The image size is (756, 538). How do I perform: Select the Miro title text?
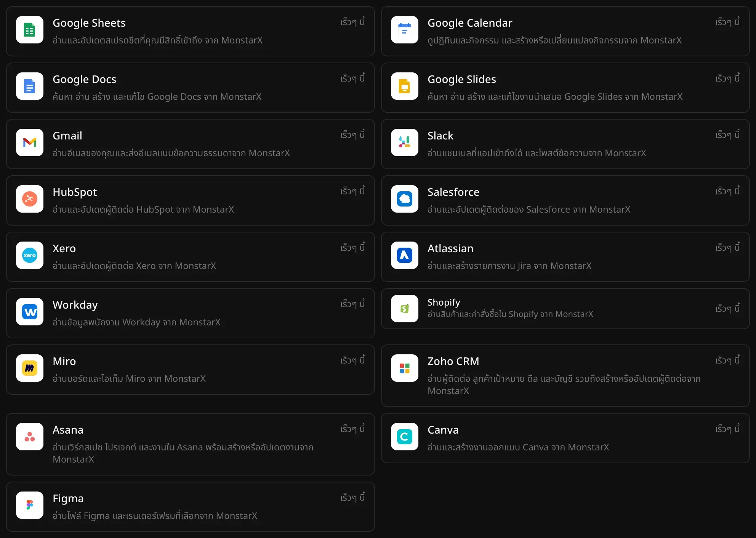coord(64,361)
